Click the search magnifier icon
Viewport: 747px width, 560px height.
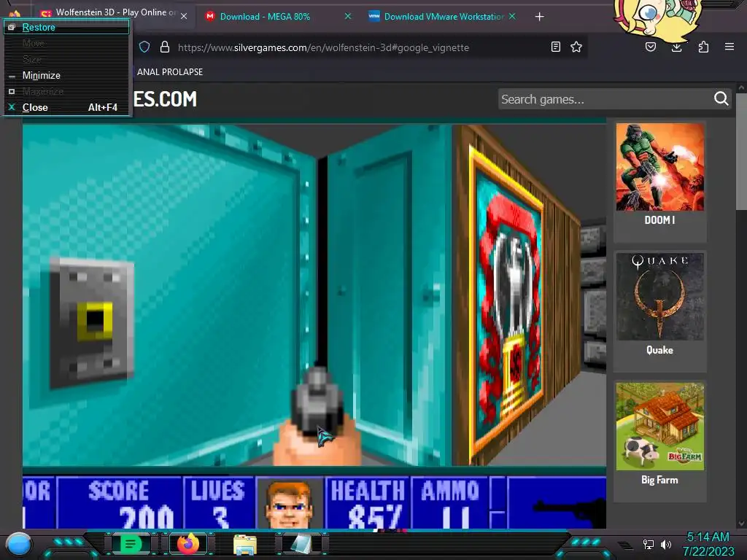(x=721, y=98)
